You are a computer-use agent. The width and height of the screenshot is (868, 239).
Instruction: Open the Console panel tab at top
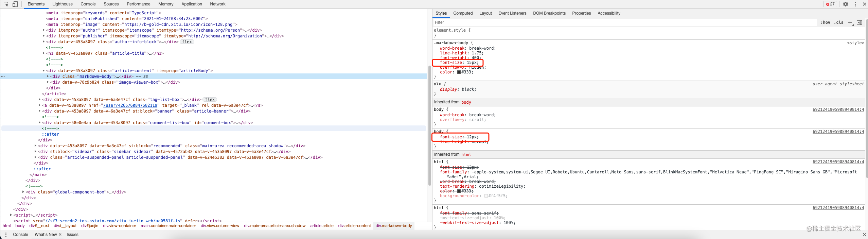(88, 4)
